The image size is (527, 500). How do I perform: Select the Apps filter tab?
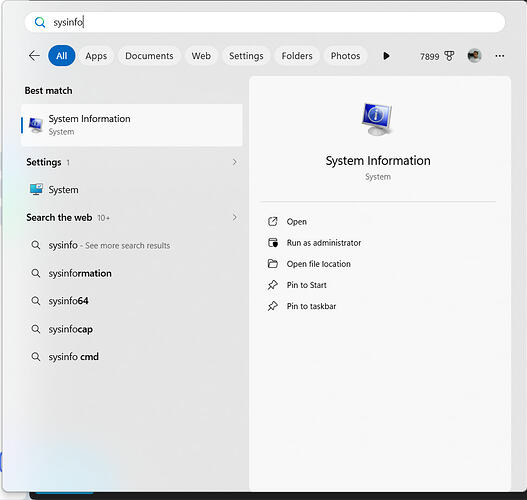click(96, 56)
